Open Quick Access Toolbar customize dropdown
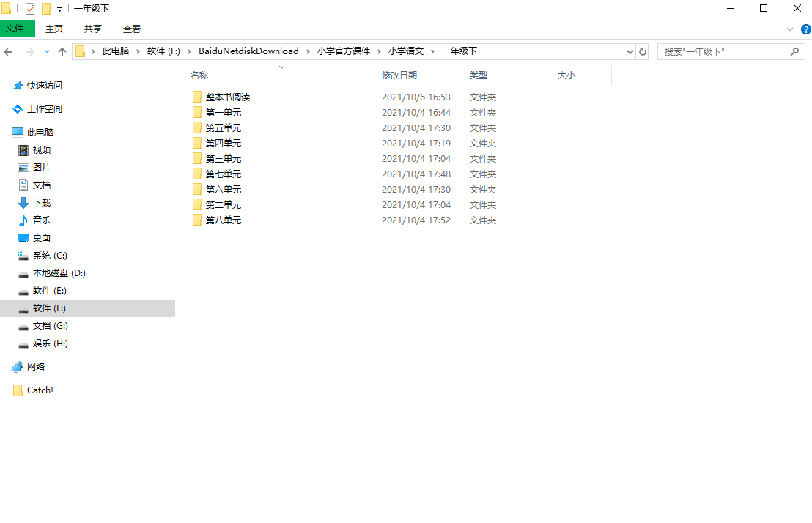The image size is (812, 523). 59,10
